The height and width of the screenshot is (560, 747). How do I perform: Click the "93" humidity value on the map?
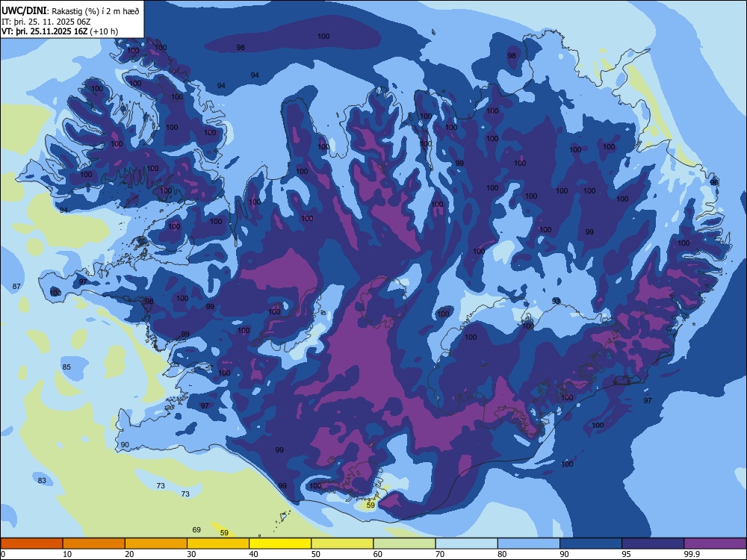click(556, 301)
